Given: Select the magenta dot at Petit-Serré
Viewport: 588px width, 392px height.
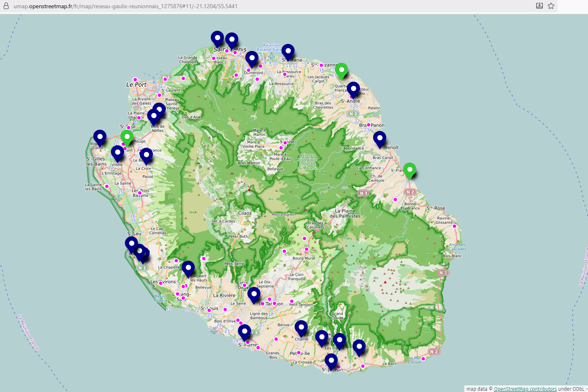Looking at the screenshot, I should [x=204, y=259].
